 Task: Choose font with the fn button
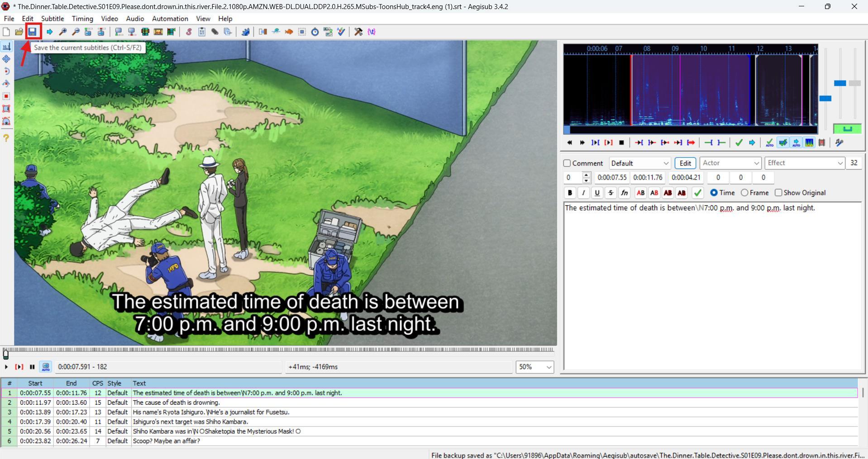click(624, 193)
